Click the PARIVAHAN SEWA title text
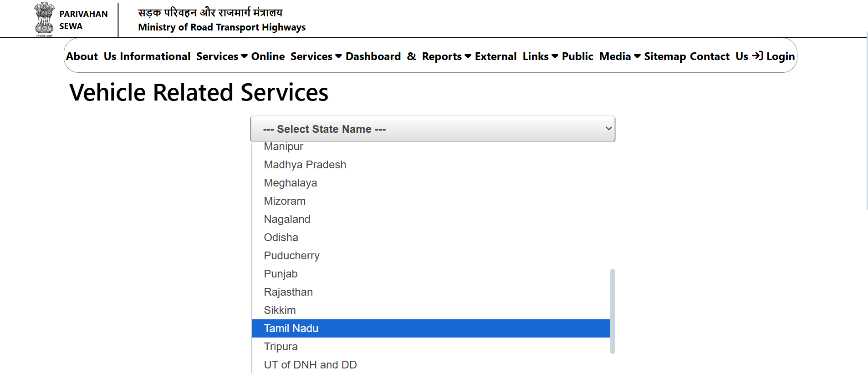Image resolution: width=868 pixels, height=373 pixels. (83, 20)
